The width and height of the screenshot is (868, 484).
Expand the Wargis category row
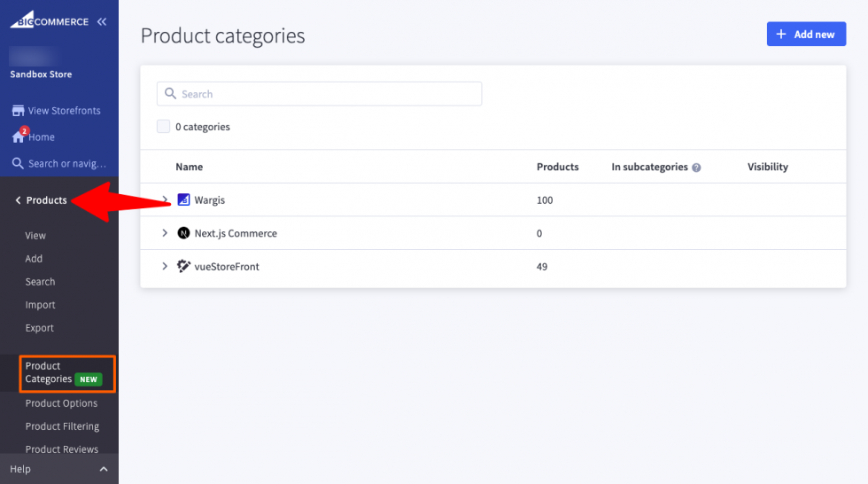pos(164,200)
